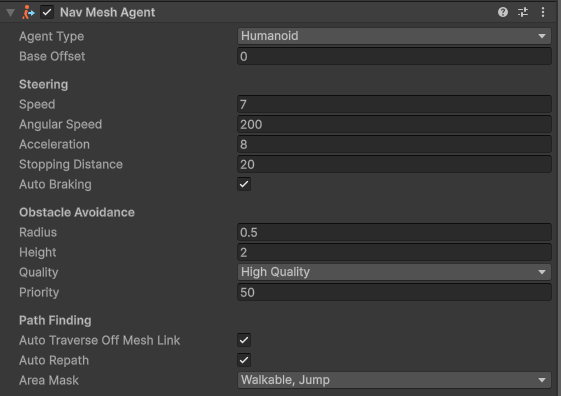
Task: Open the Agent Type Humanoid dropdown
Action: click(394, 36)
